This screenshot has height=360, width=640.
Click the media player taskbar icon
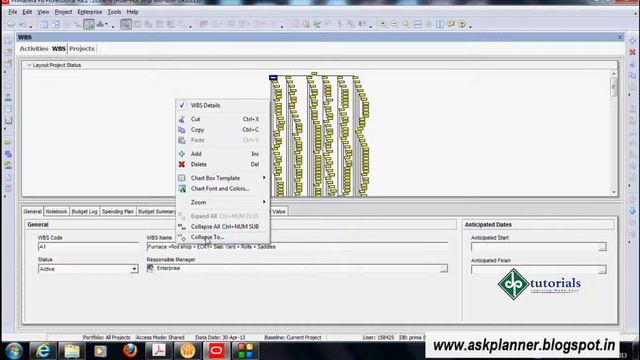(x=100, y=351)
